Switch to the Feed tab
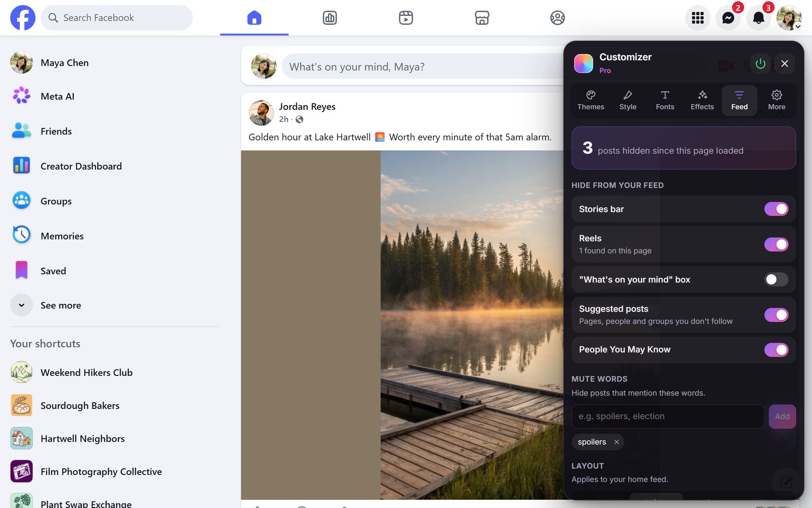Screen dimensions: 812x508 click(x=739, y=100)
